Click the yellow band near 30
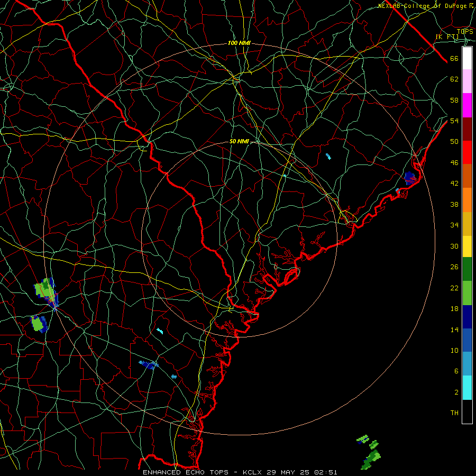Screen dimensions: 476x476 (x=467, y=246)
